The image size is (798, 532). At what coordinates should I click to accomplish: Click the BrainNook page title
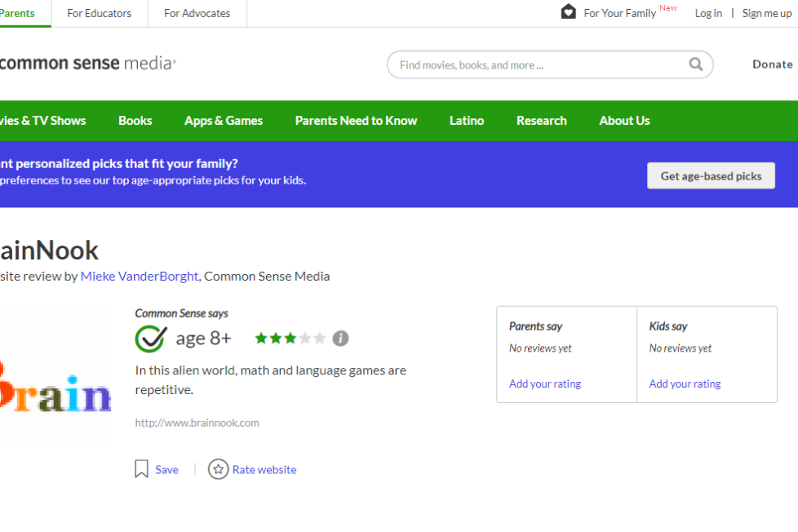49,250
